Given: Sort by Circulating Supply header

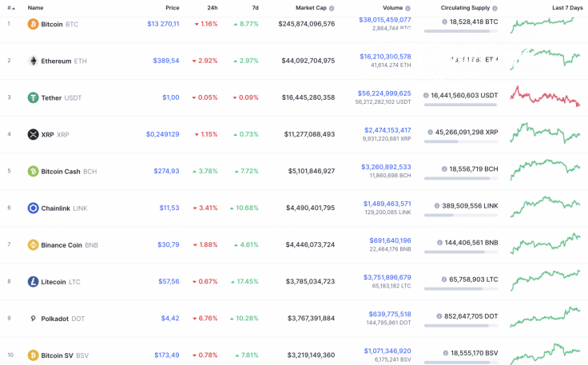Looking at the screenshot, I should [x=465, y=8].
